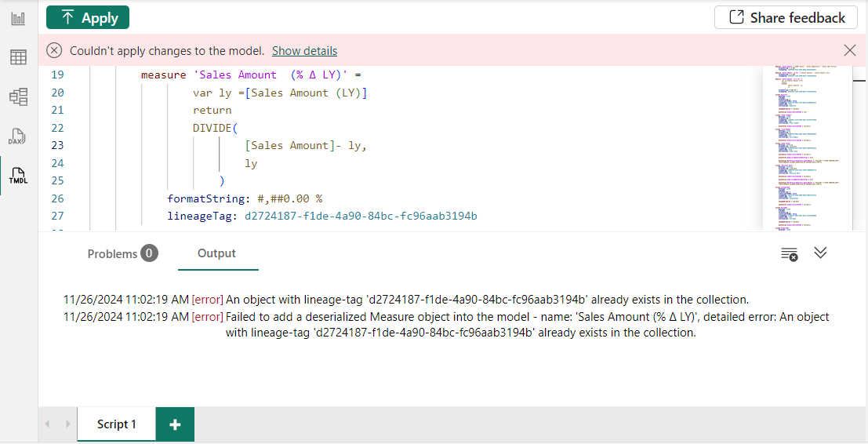The image size is (868, 444).
Task: Click the Apply button
Action: click(88, 18)
